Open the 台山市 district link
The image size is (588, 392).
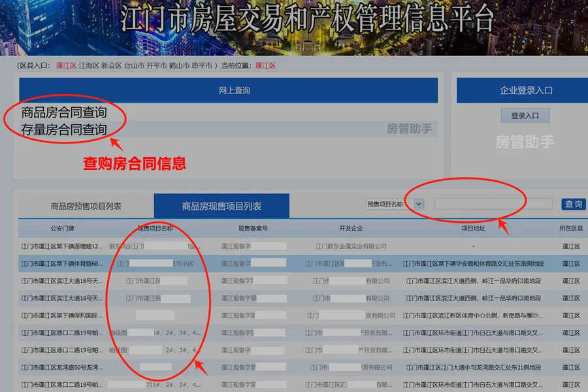[133, 66]
